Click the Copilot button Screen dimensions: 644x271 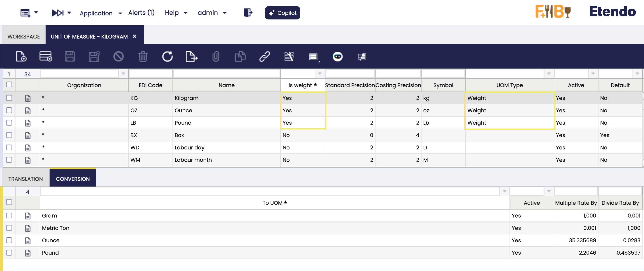tap(282, 13)
